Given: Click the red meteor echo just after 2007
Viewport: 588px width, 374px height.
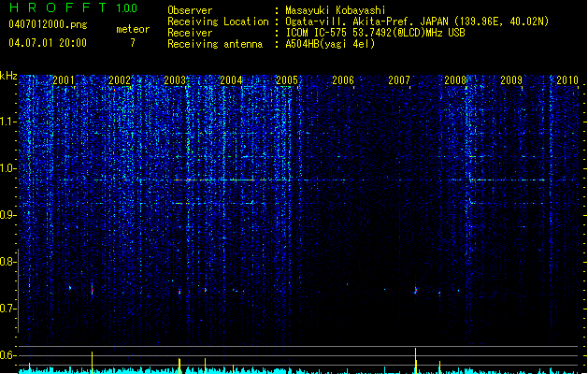Looking at the screenshot, I should [415, 290].
